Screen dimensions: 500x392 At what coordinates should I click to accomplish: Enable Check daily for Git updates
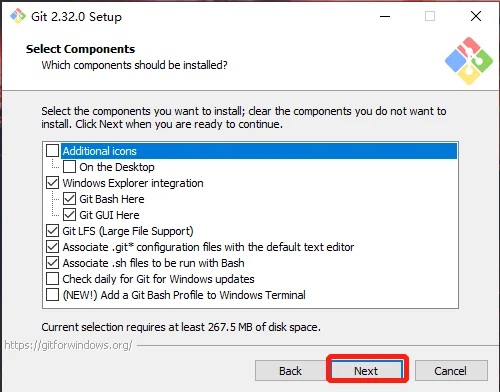pyautogui.click(x=52, y=279)
